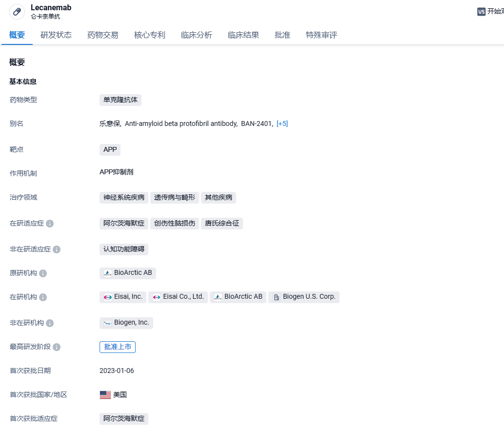504x434 pixels.
Task: Click the 基本信息 section heading
Action: (23, 82)
